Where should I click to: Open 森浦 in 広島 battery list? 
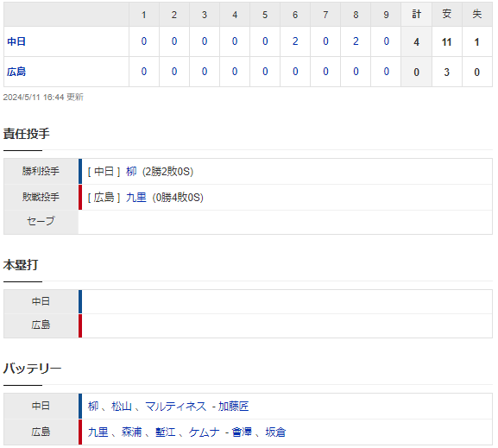(131, 432)
